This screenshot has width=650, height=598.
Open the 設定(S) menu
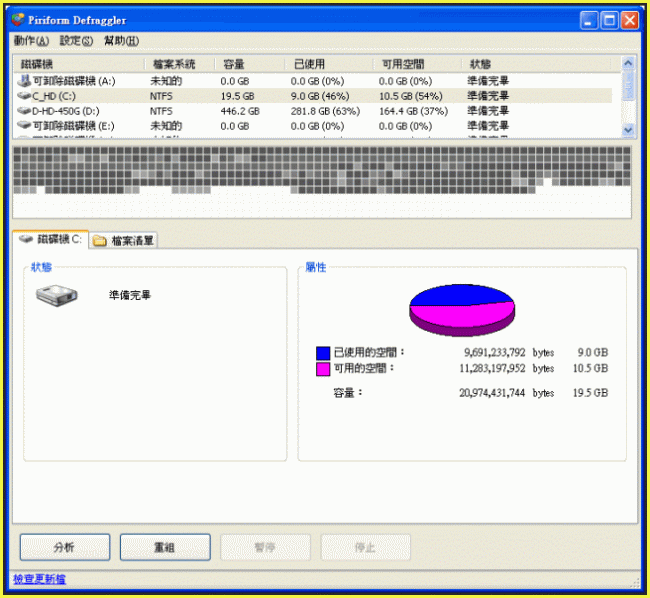76,41
